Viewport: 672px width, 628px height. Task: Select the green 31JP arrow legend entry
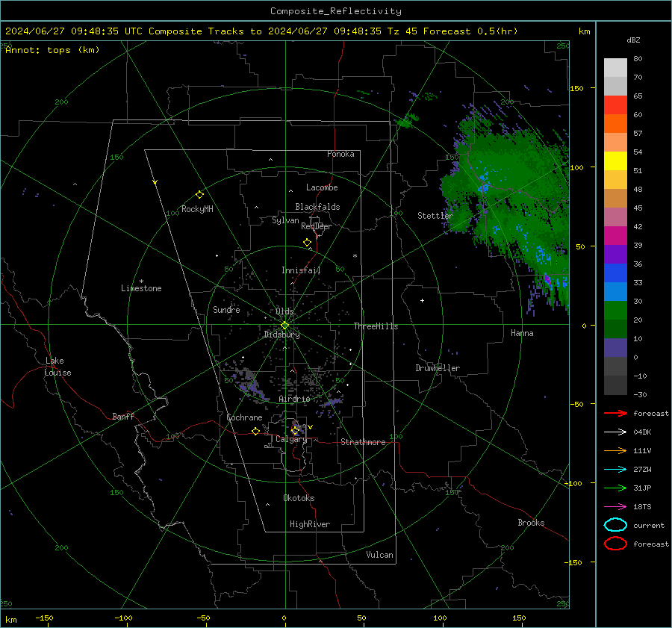(x=615, y=488)
